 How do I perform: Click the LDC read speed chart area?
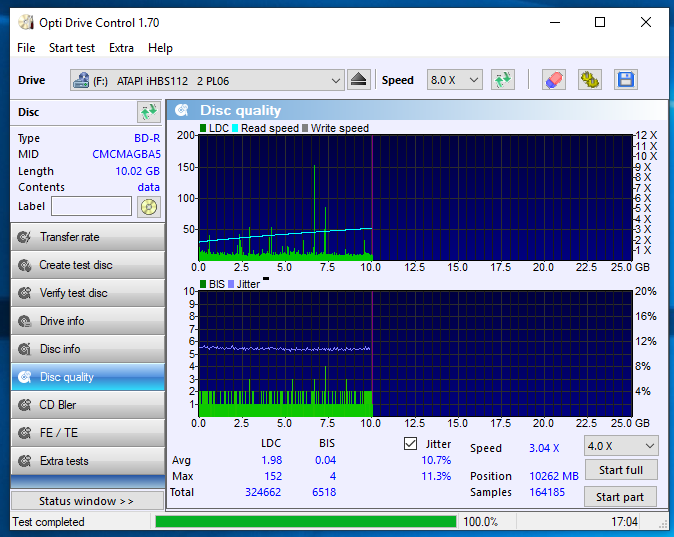[x=415, y=197]
